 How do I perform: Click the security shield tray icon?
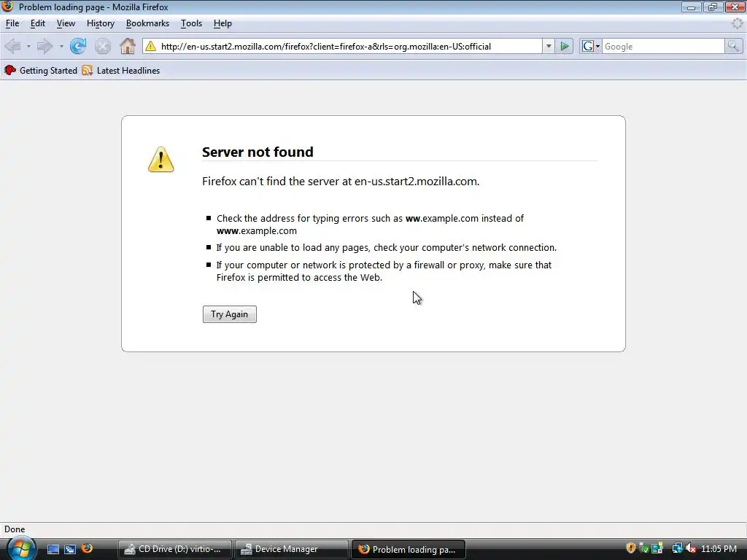click(x=631, y=548)
